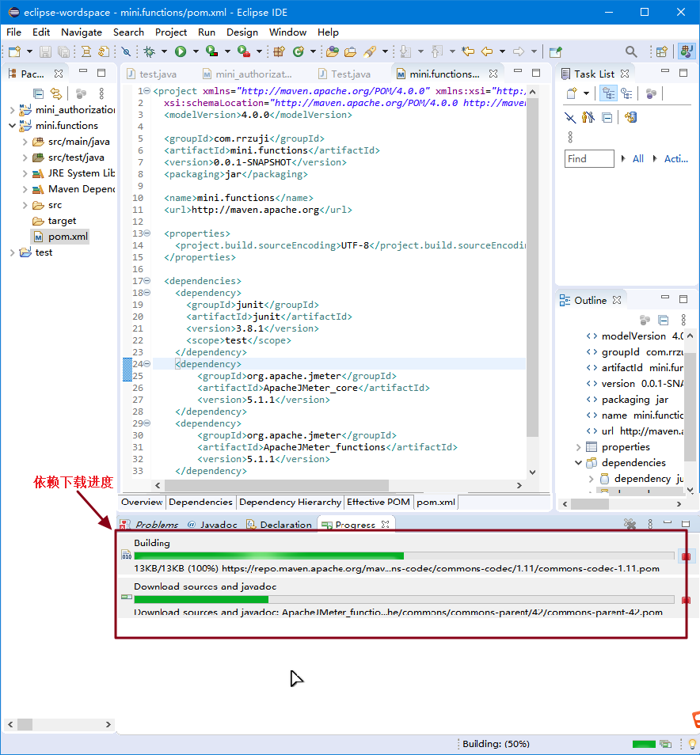Toggle focus on active task in Package Explorer

81,93
